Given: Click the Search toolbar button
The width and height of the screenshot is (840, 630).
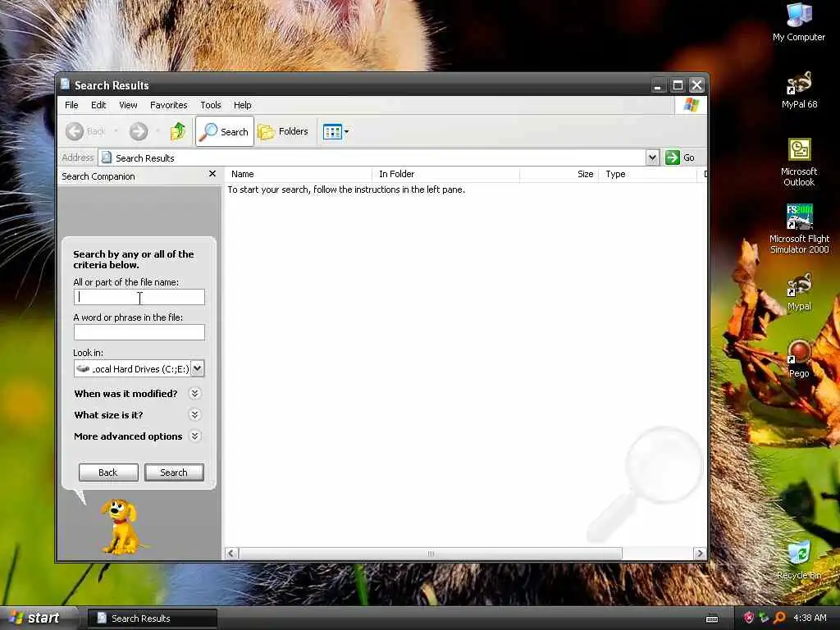Looking at the screenshot, I should 225,131.
